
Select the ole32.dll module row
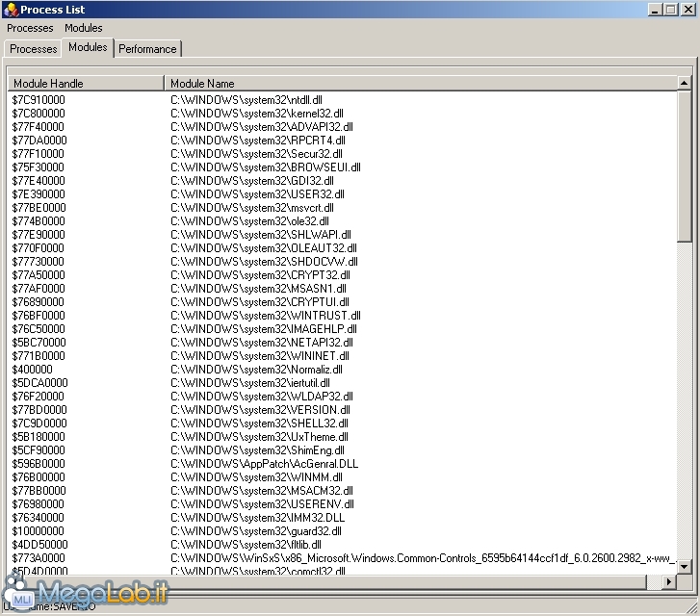point(343,221)
